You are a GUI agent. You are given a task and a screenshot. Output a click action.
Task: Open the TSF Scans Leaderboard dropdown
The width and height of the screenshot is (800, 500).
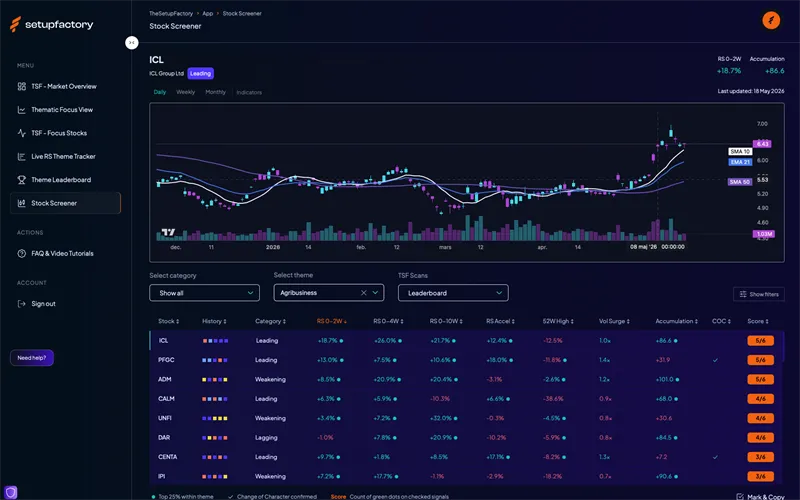point(453,293)
